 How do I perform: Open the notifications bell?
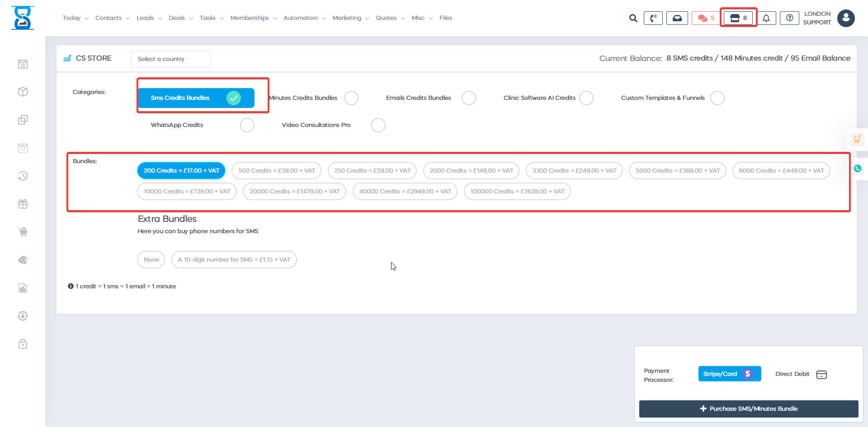766,18
